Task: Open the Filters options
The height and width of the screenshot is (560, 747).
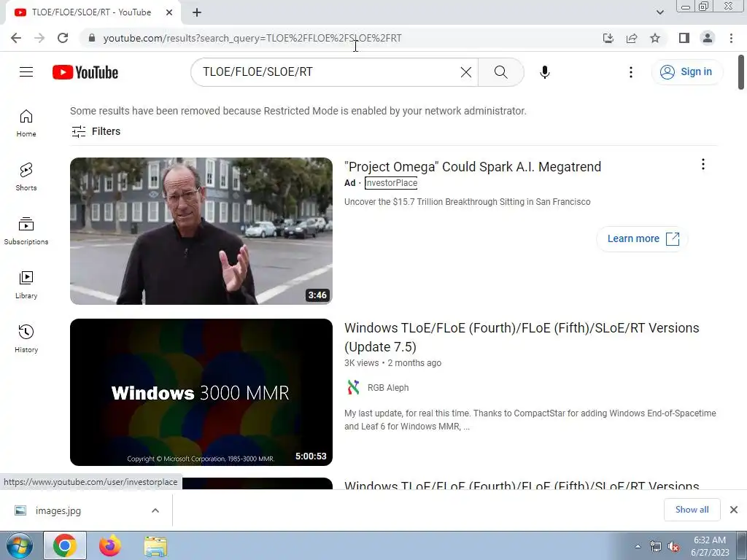Action: pos(96,131)
